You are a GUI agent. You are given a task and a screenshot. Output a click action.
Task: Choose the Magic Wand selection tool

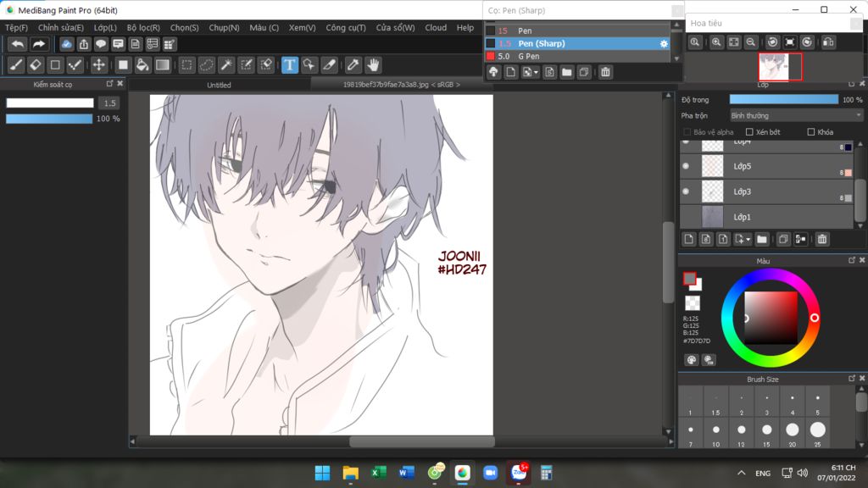pyautogui.click(x=226, y=65)
